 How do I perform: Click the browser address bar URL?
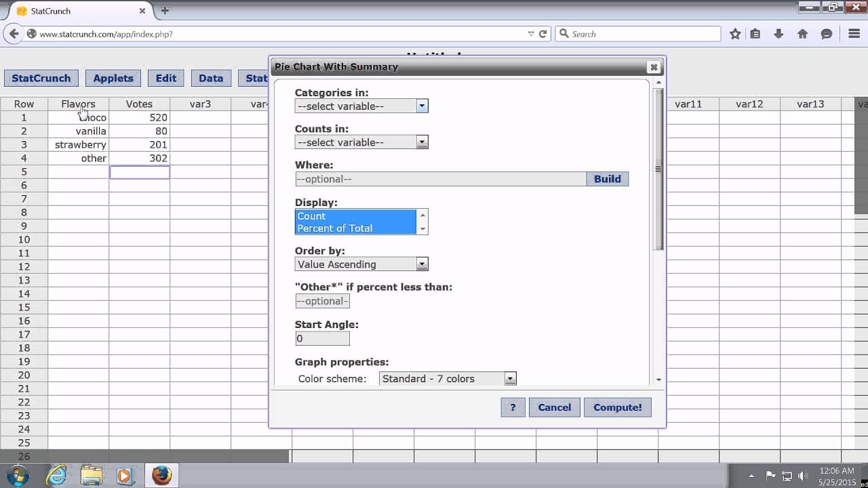pos(278,34)
